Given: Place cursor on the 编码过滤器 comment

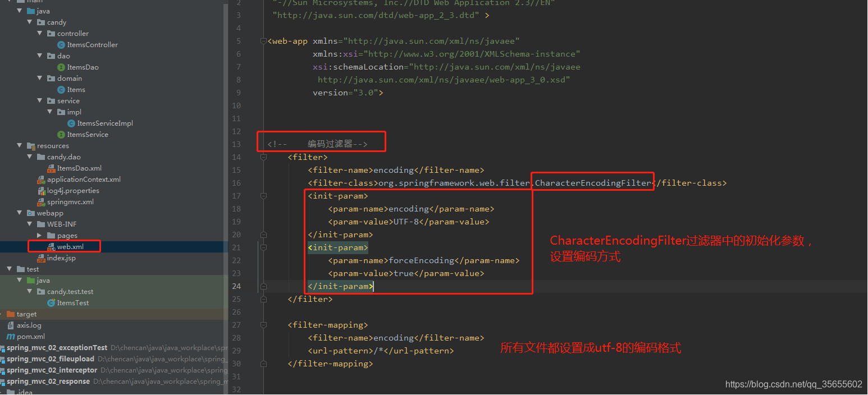Looking at the screenshot, I should tap(330, 144).
